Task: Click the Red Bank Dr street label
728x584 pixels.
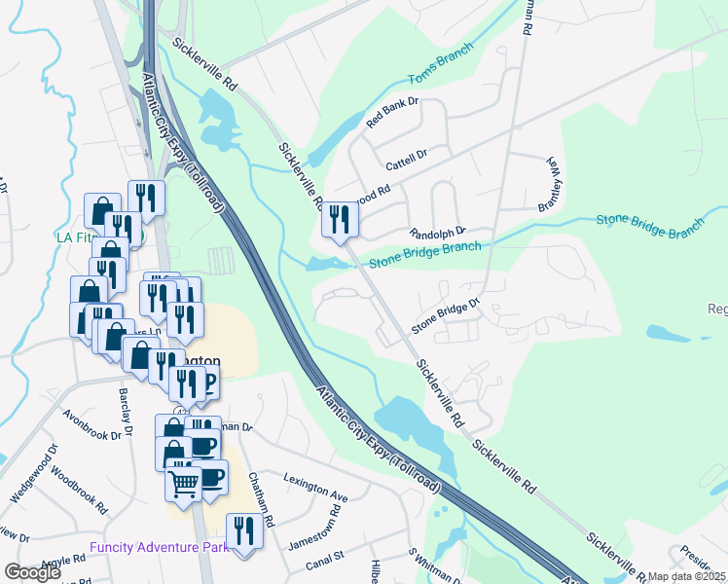Action: tap(392, 112)
